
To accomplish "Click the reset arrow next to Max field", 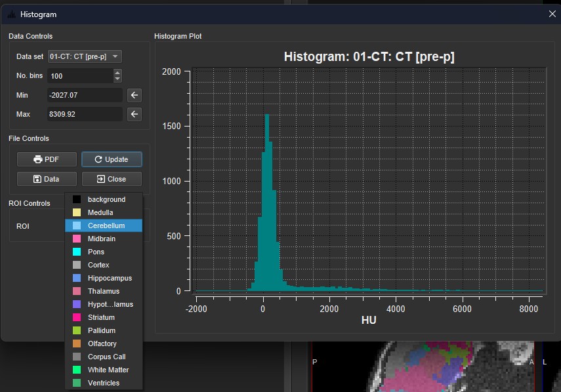I will pyautogui.click(x=134, y=114).
